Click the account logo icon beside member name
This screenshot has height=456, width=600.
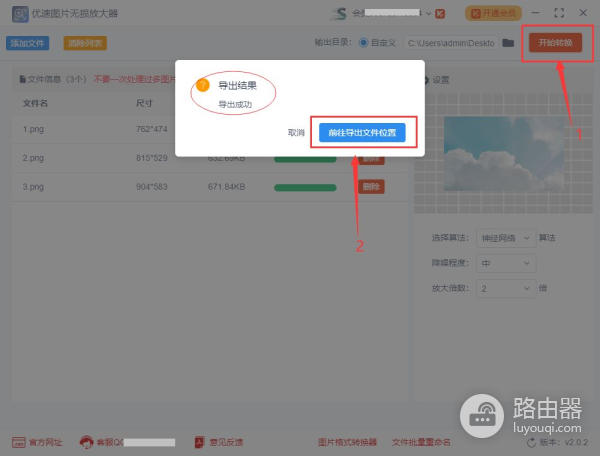[x=339, y=14]
